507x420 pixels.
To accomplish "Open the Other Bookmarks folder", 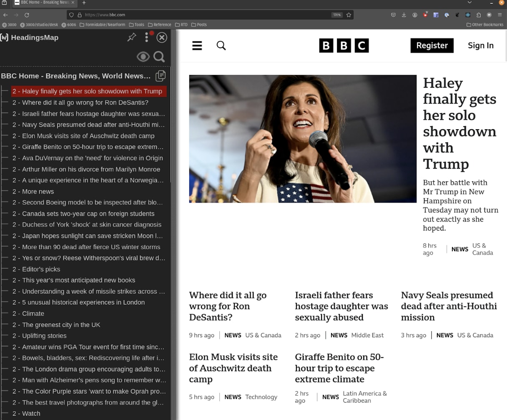I will click(485, 25).
